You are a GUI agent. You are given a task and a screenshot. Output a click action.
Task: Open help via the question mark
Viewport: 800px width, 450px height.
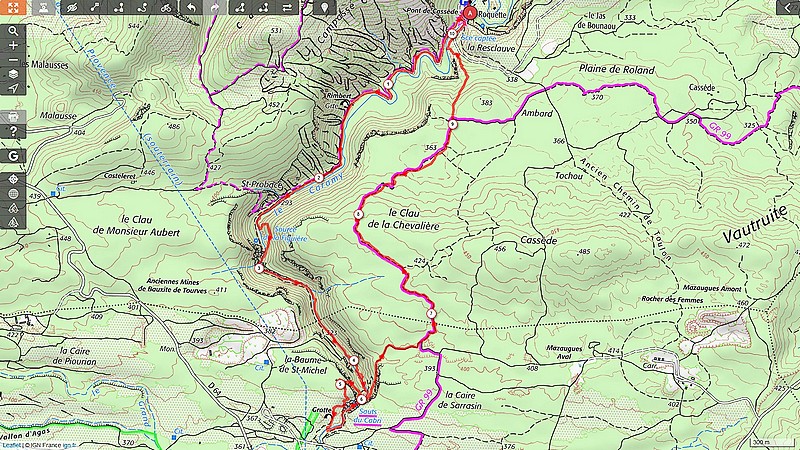[x=13, y=132]
